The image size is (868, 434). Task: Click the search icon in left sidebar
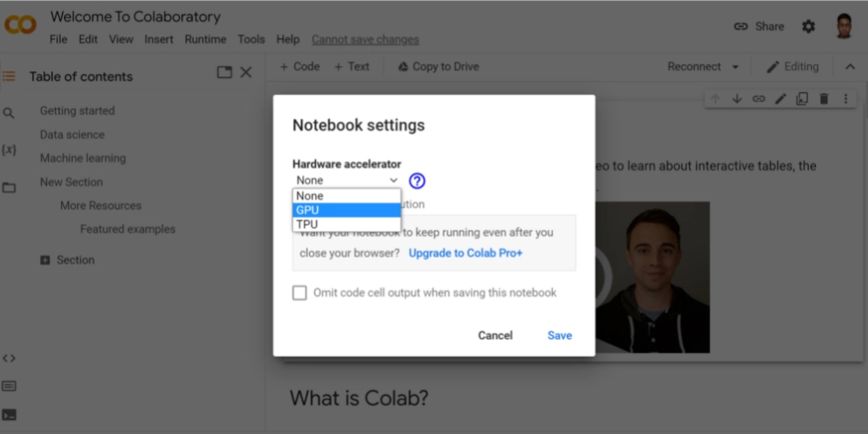click(x=9, y=113)
